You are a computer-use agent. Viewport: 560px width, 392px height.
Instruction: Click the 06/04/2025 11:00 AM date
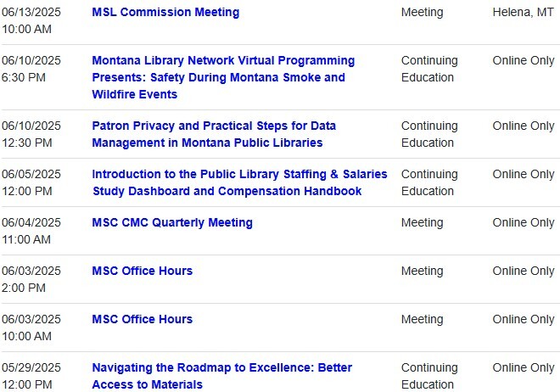click(31, 231)
